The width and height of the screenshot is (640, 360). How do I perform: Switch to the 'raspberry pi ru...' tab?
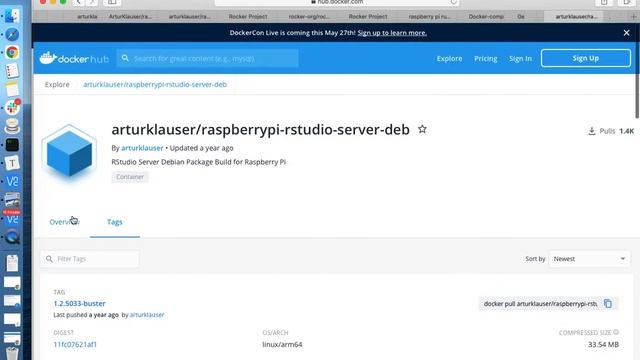(x=429, y=17)
